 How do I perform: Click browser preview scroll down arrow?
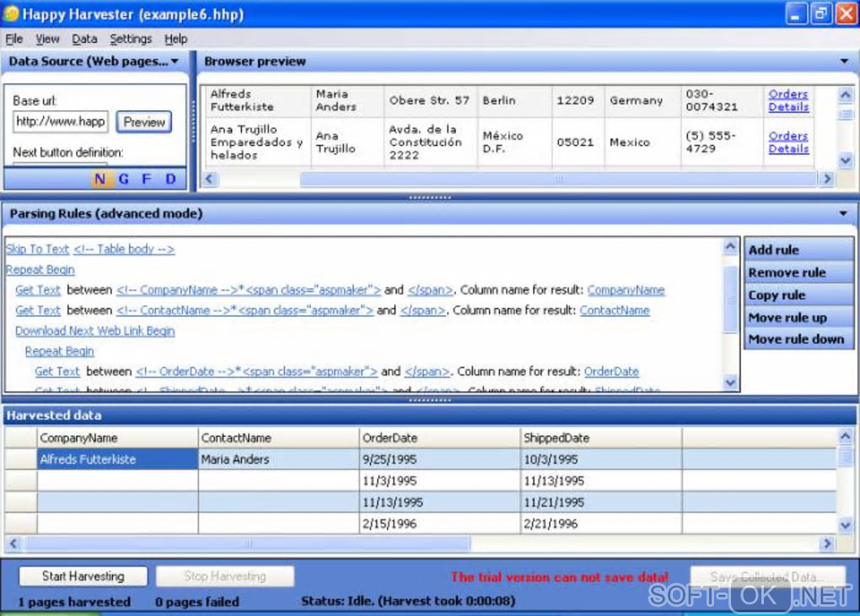pos(845,161)
